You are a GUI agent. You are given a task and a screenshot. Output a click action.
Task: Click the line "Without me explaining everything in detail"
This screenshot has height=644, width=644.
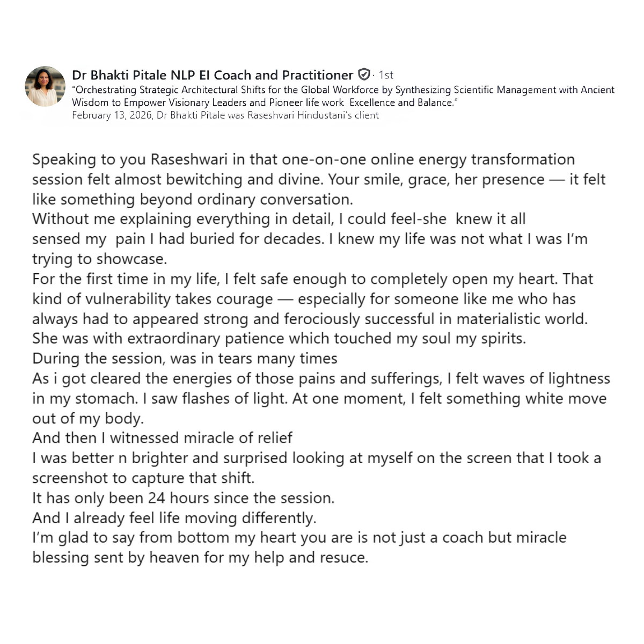click(x=279, y=219)
